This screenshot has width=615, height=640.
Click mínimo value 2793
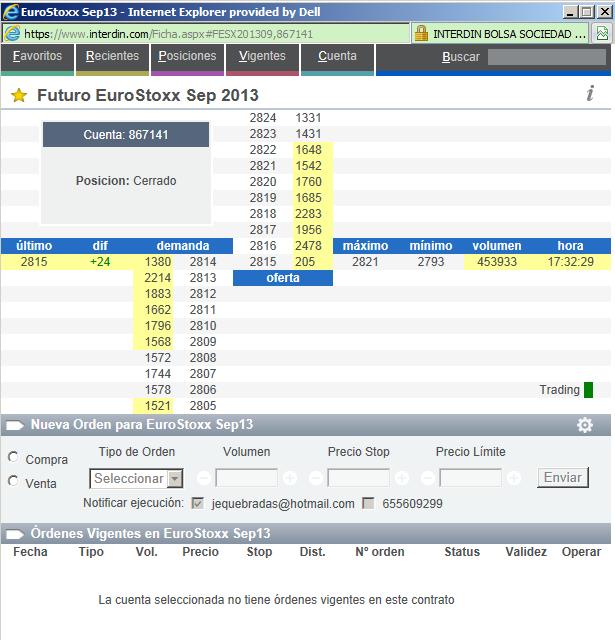[x=431, y=262]
